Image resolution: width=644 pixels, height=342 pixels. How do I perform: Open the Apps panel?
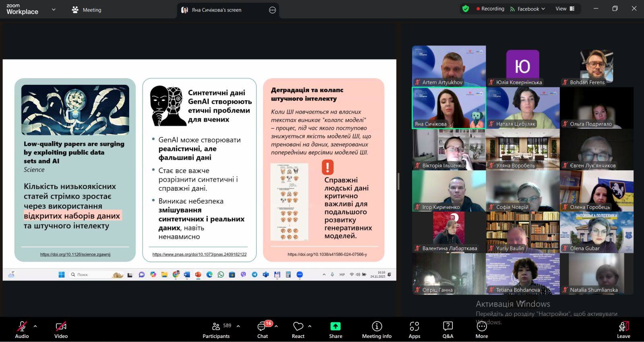tap(414, 330)
